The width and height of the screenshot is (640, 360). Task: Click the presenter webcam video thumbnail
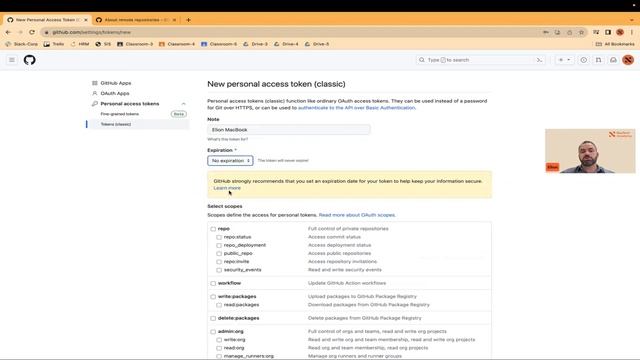pyautogui.click(x=590, y=151)
